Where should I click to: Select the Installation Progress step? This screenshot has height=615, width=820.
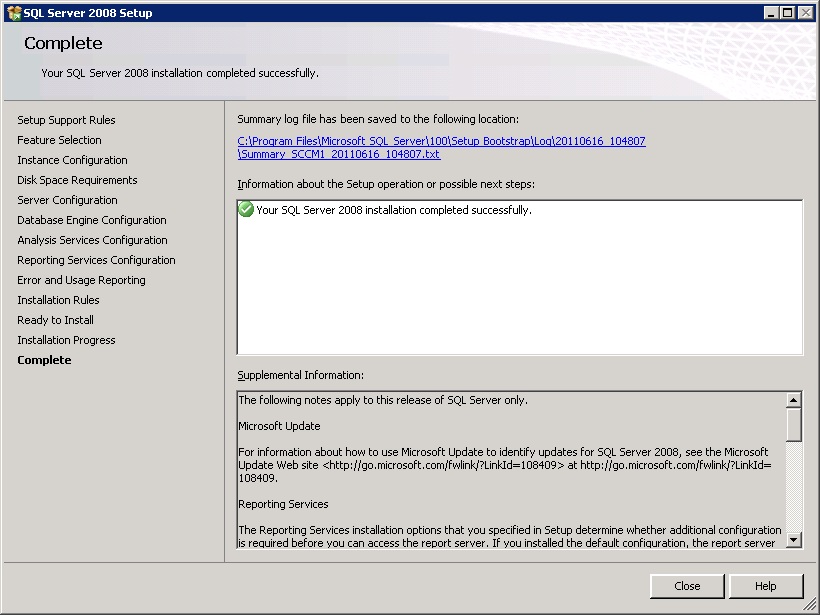pos(66,340)
